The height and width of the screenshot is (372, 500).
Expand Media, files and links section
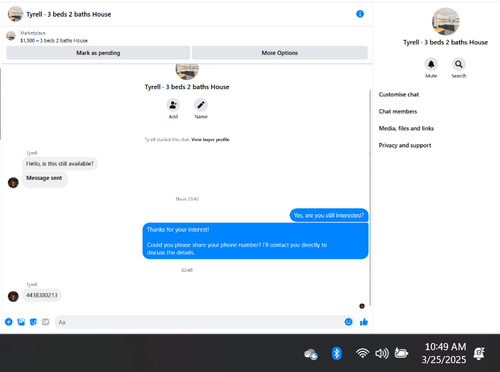click(x=406, y=128)
